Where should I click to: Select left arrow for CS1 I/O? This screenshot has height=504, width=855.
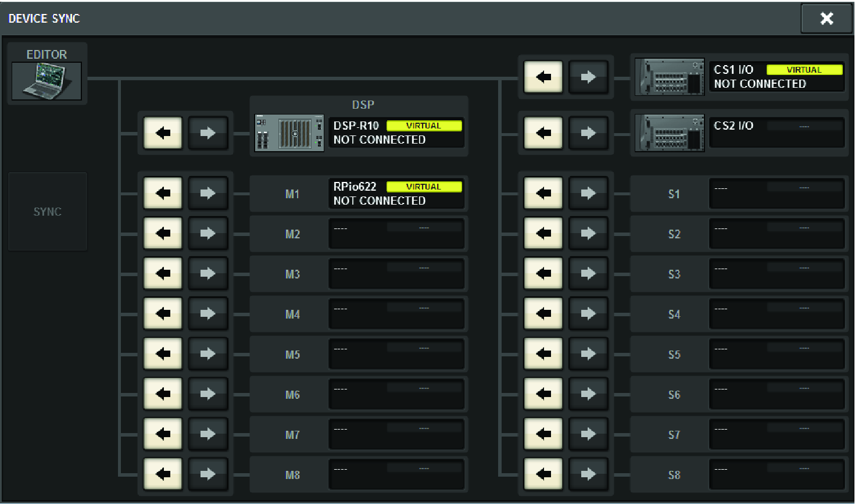[x=543, y=77]
